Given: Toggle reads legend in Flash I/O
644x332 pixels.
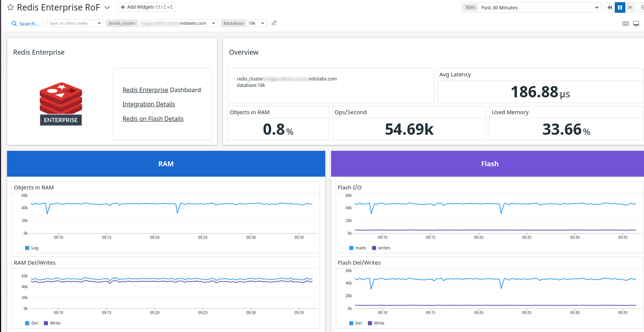Looking at the screenshot, I should [x=357, y=248].
